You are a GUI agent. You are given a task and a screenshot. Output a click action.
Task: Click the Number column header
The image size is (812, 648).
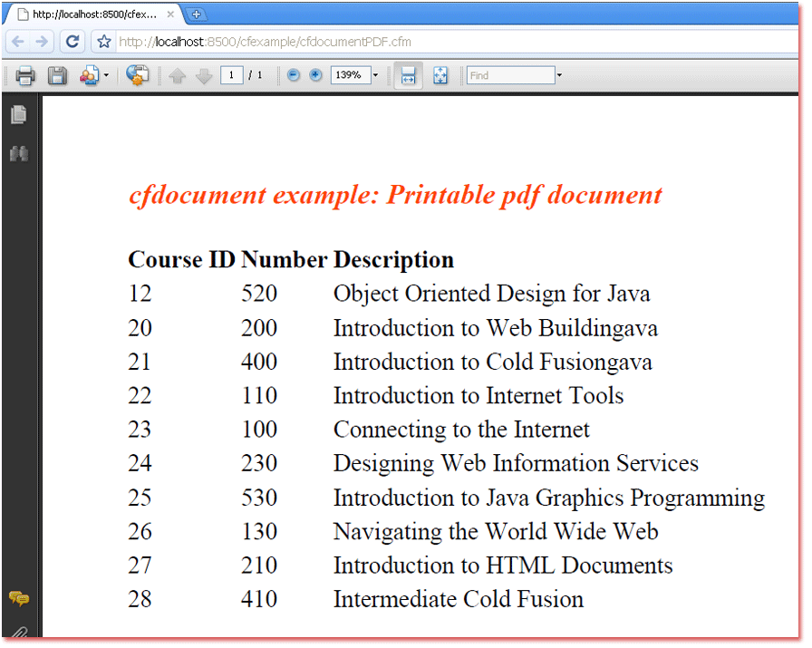[285, 259]
